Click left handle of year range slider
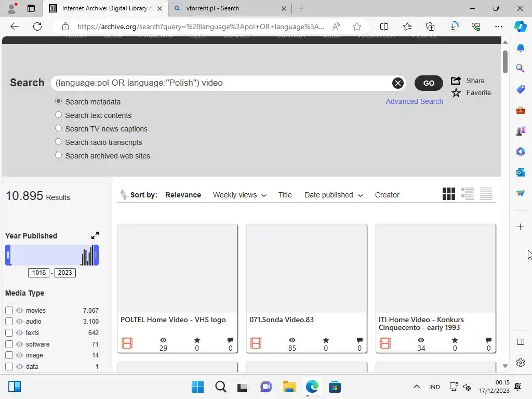Viewport: 532px width, 399px height. (8, 255)
